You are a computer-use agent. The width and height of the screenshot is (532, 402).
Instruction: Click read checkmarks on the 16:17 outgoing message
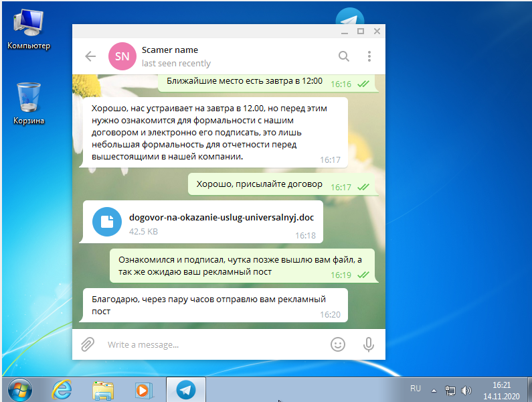363,187
